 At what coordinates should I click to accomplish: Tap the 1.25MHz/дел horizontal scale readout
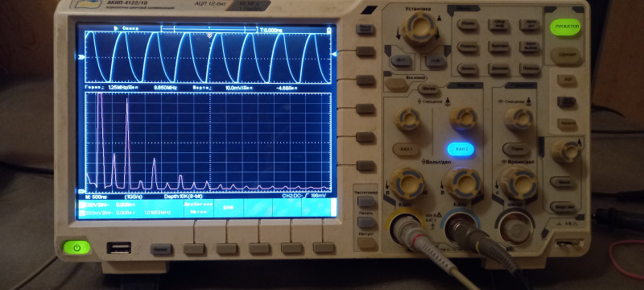(122, 88)
